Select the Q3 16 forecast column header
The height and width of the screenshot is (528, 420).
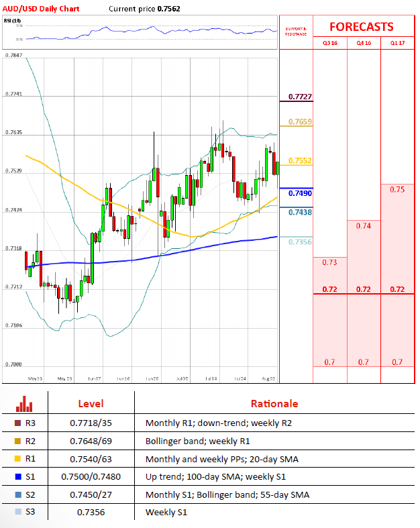pos(329,43)
